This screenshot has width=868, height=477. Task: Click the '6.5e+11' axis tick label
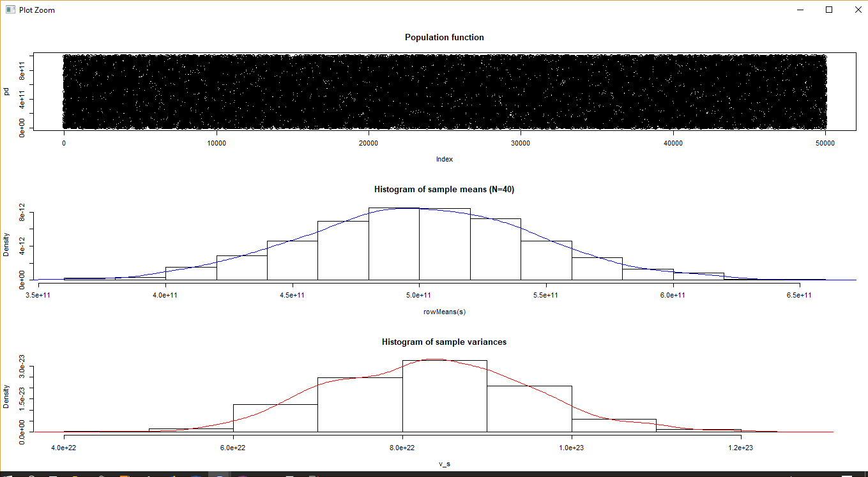800,296
